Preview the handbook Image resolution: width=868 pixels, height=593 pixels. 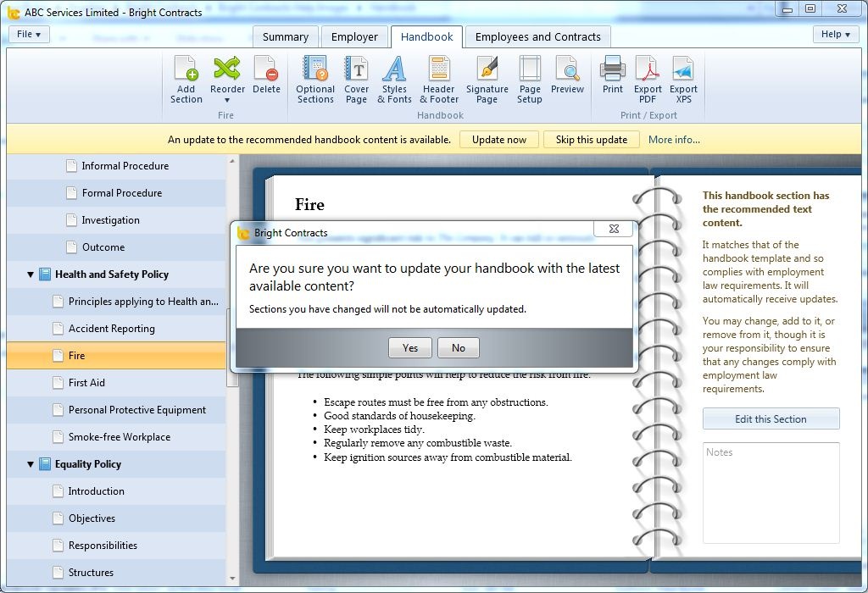[x=567, y=75]
